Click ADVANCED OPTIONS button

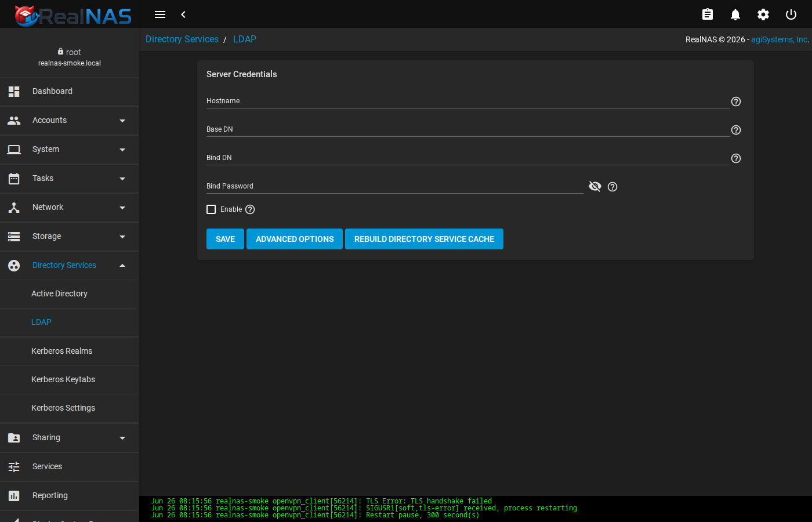(295, 239)
